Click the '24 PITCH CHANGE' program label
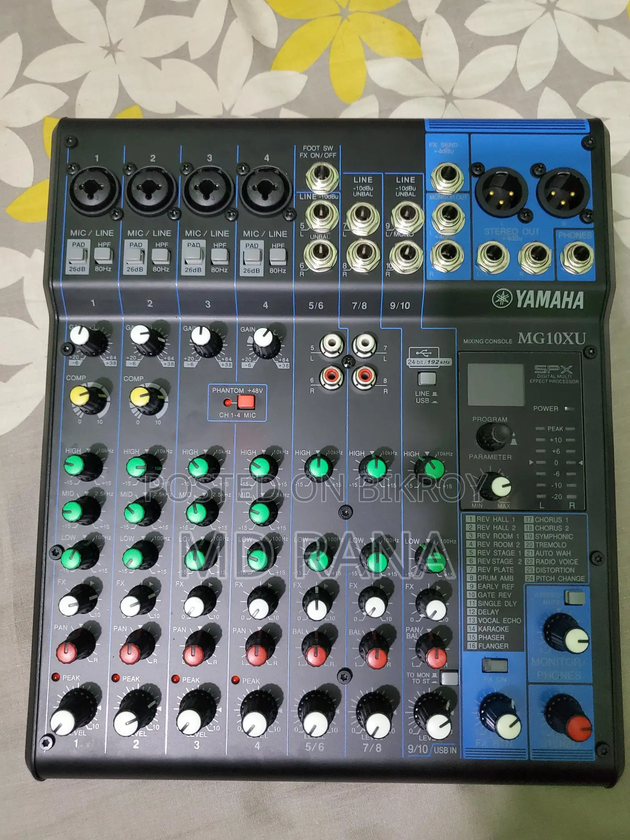630x840 pixels. 555,579
